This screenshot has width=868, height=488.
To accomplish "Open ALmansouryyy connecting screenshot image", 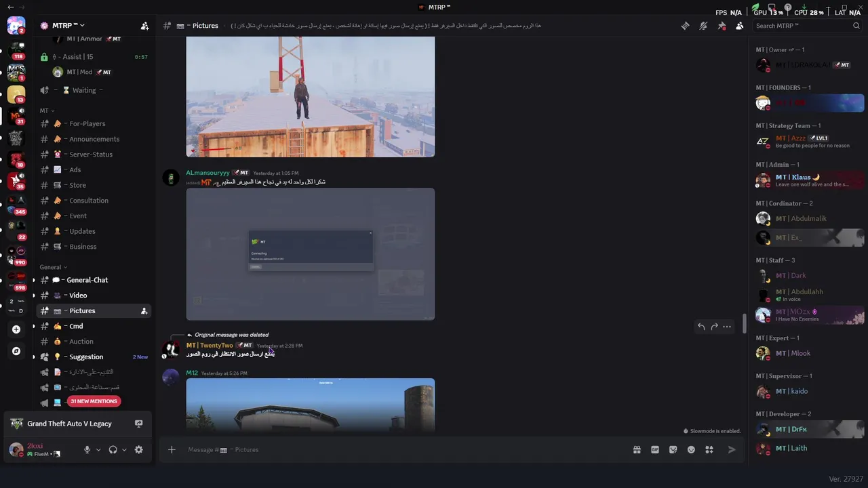I will 311,254.
